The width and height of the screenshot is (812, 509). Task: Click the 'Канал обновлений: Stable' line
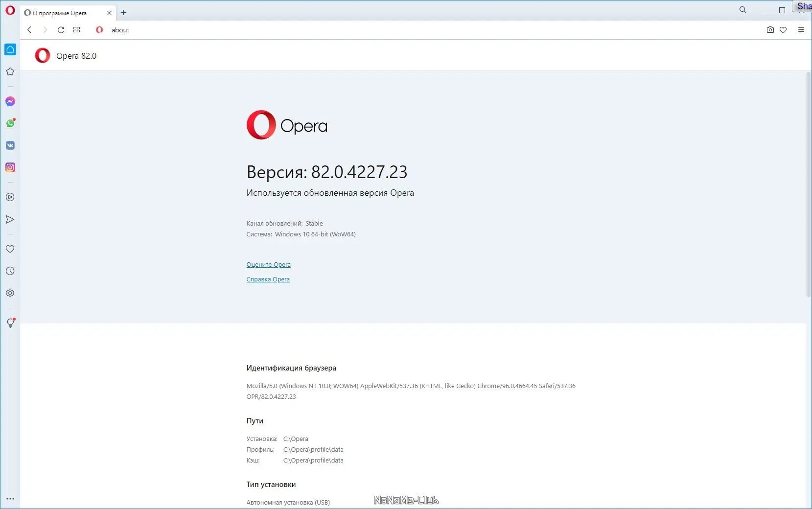click(x=284, y=224)
